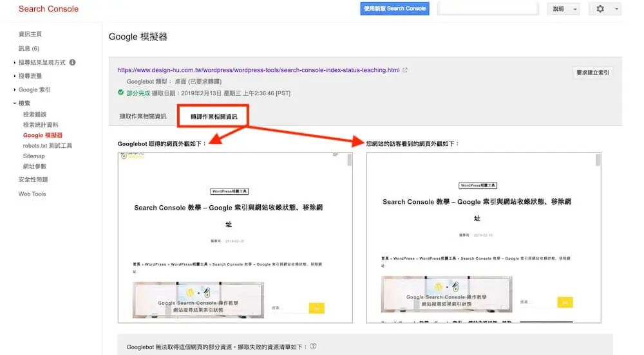Screen dimensions: 644x355
Task: Click 'Googlebot 取得的網頁外觀如下' label
Action: (x=162, y=144)
